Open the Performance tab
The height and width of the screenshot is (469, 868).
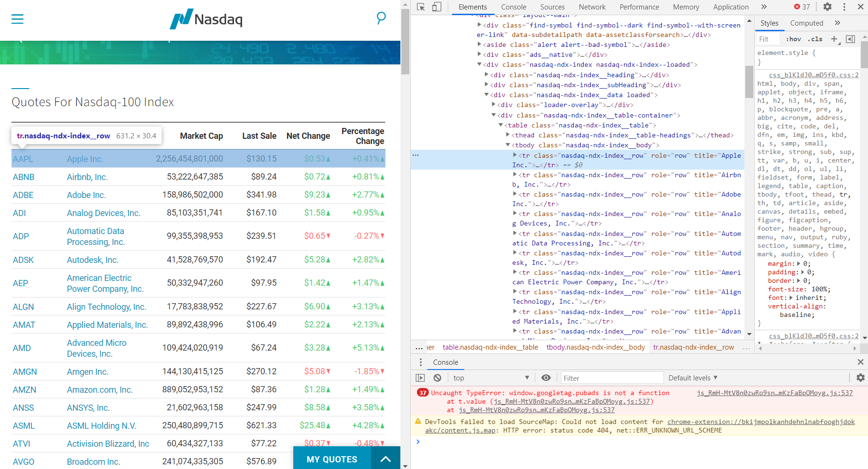point(639,7)
